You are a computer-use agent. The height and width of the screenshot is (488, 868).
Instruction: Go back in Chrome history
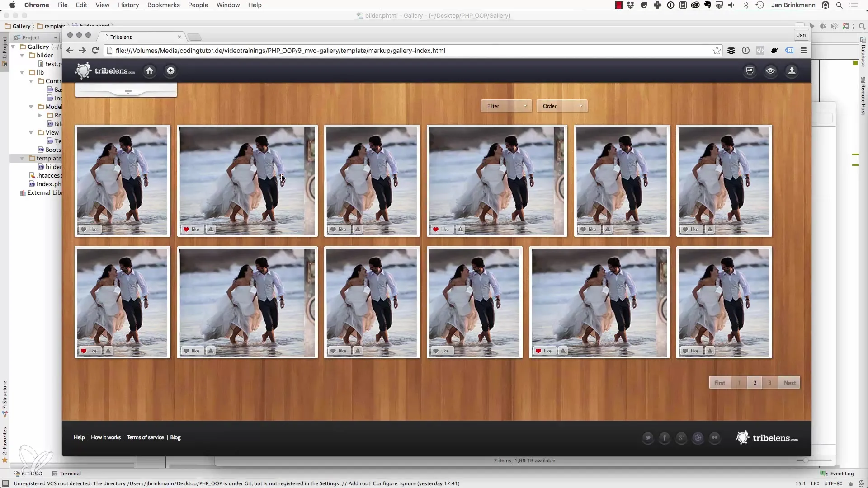(x=70, y=51)
